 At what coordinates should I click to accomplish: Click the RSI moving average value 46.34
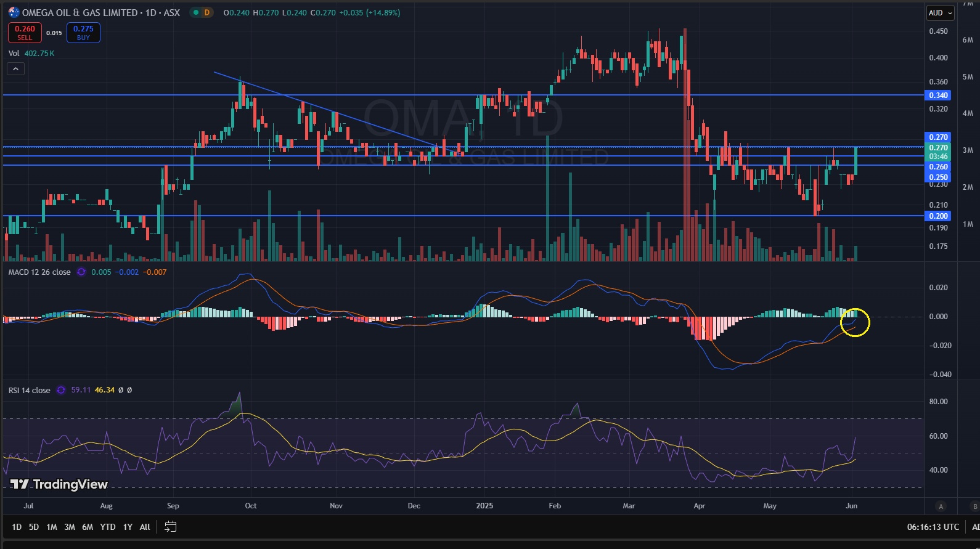(x=105, y=390)
